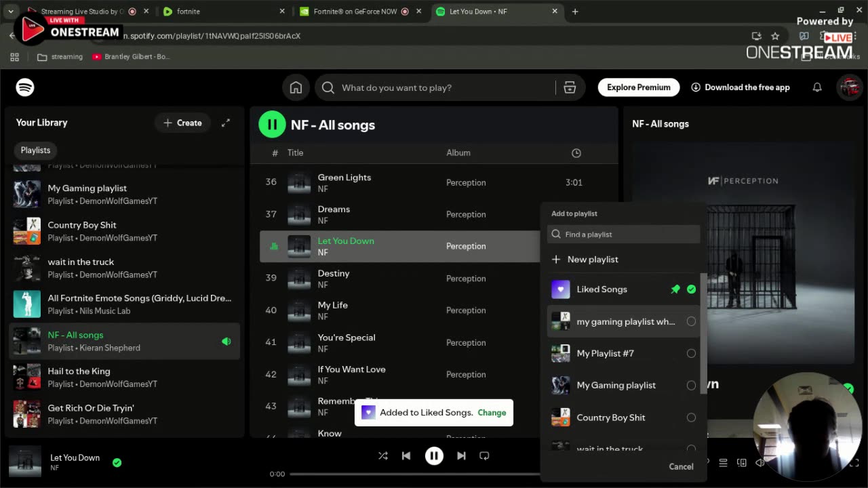Screen dimensions: 868x488
Task: Skip to the previous track
Action: pos(406,456)
